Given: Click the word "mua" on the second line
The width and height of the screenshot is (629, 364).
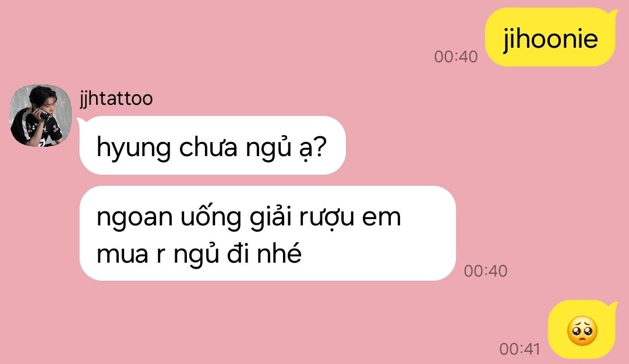Looking at the screenshot, I should click(x=122, y=255).
